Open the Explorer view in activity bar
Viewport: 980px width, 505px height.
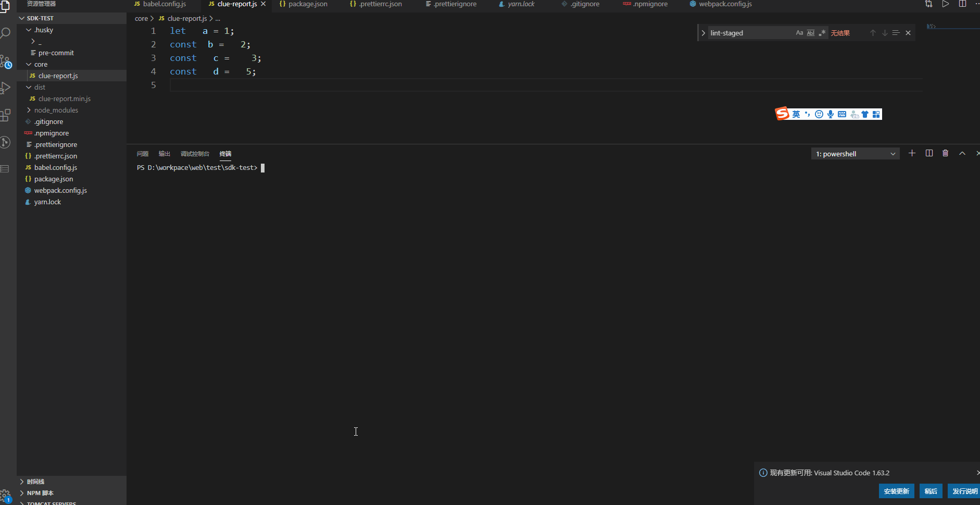tap(5, 6)
